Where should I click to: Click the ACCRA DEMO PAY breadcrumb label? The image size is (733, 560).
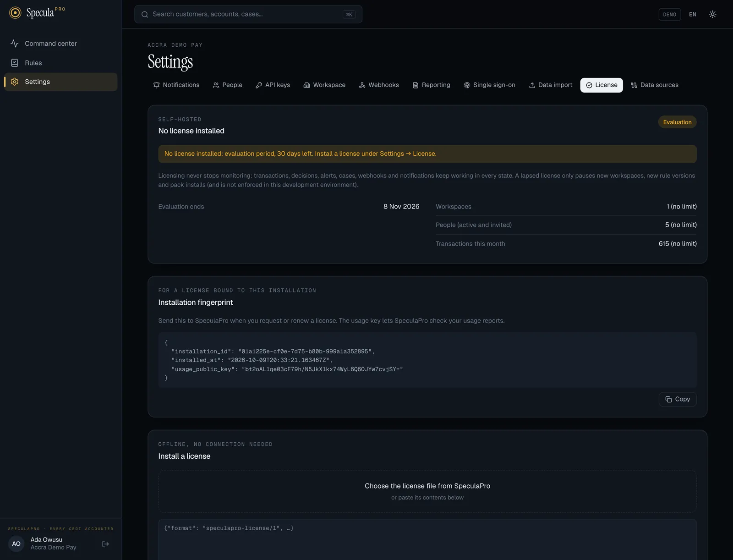pyautogui.click(x=175, y=45)
